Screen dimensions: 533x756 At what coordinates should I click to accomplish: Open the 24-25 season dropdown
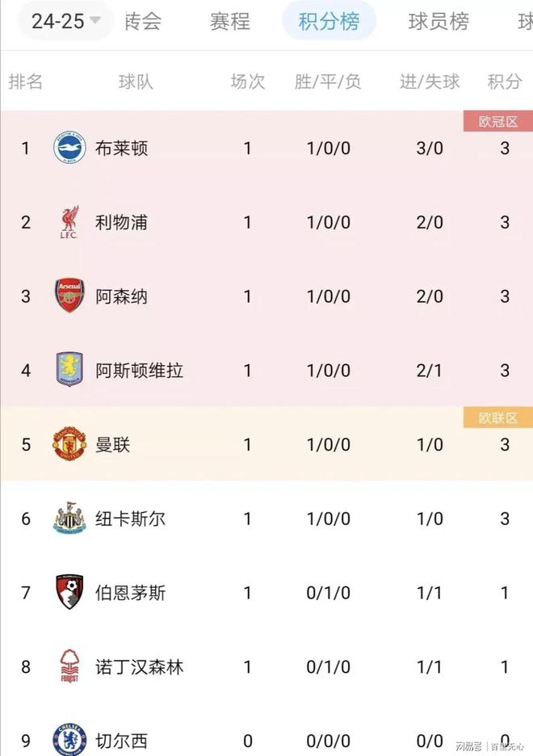(x=65, y=21)
